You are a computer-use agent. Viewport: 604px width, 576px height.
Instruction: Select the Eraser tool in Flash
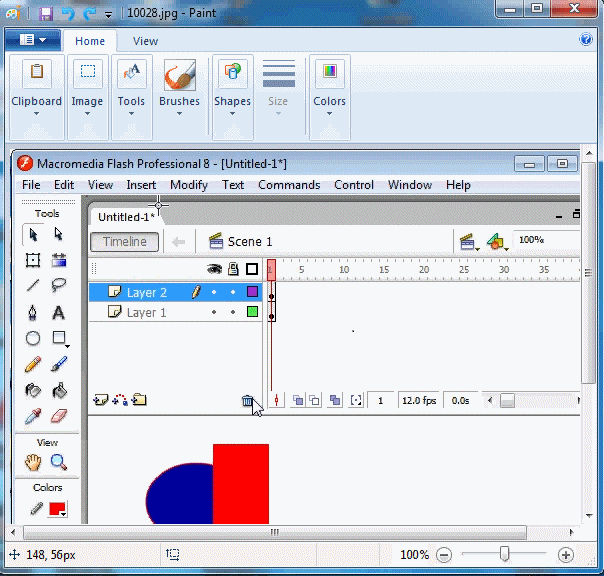[x=59, y=415]
